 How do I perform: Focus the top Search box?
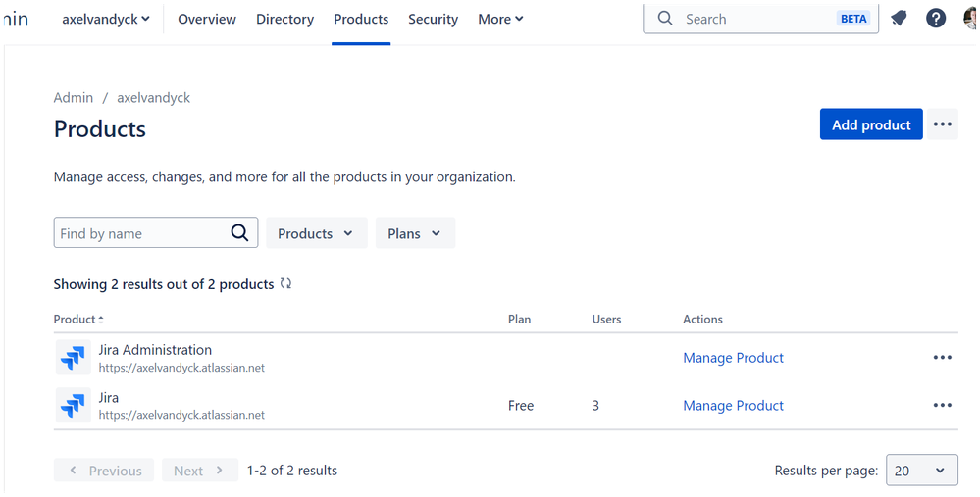(760, 19)
